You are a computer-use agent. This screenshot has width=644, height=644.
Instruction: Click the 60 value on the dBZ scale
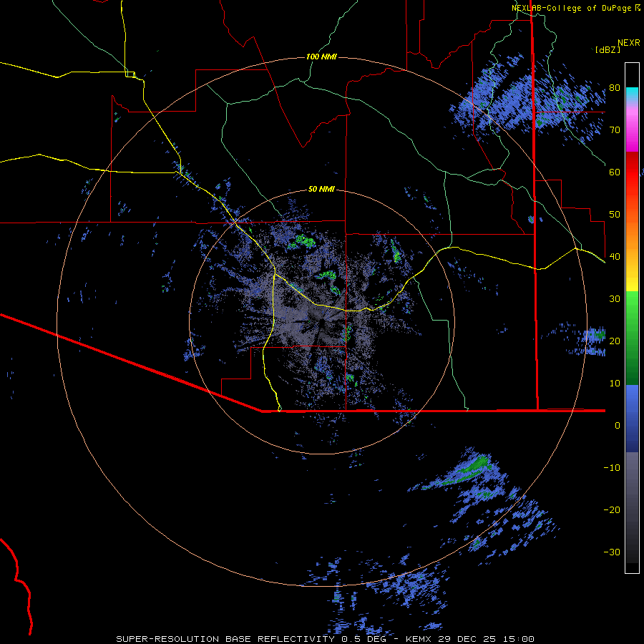tap(615, 172)
